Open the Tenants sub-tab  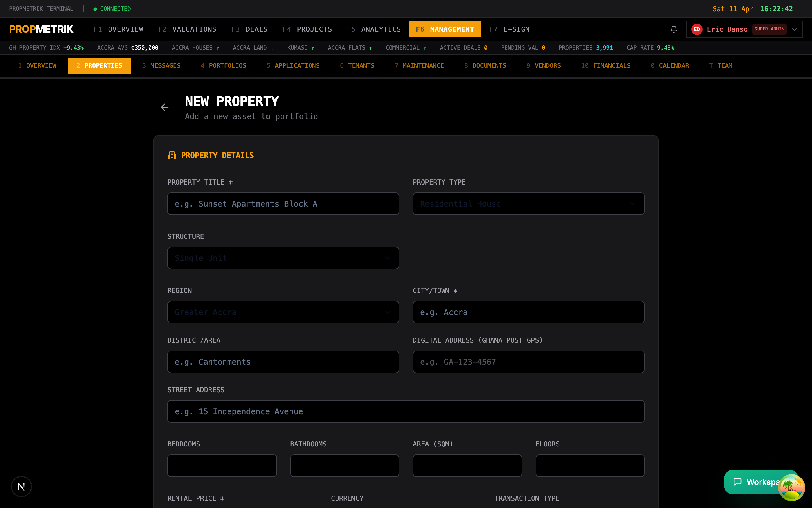click(x=357, y=65)
